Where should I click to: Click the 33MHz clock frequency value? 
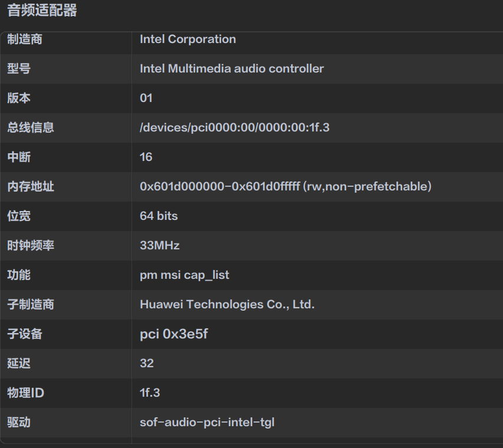[159, 246]
